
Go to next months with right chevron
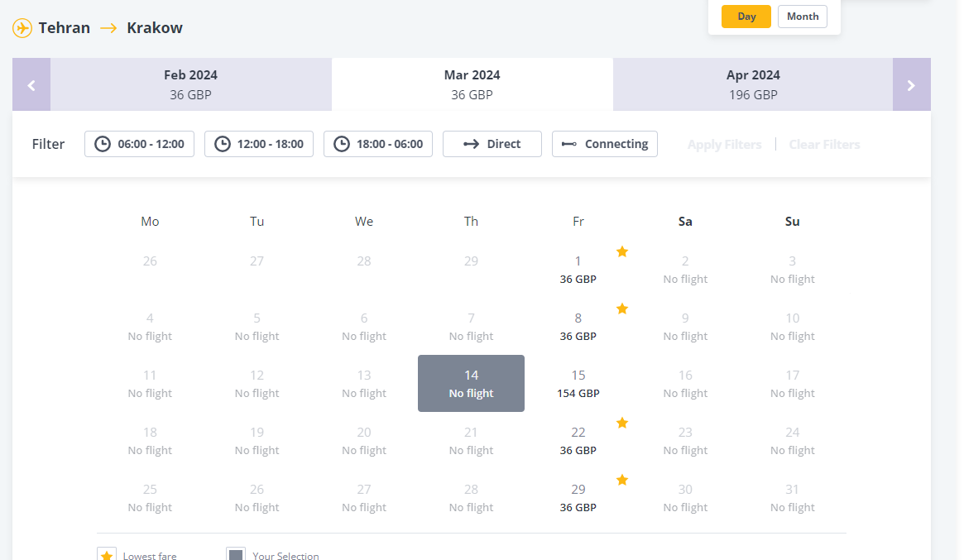(x=911, y=85)
